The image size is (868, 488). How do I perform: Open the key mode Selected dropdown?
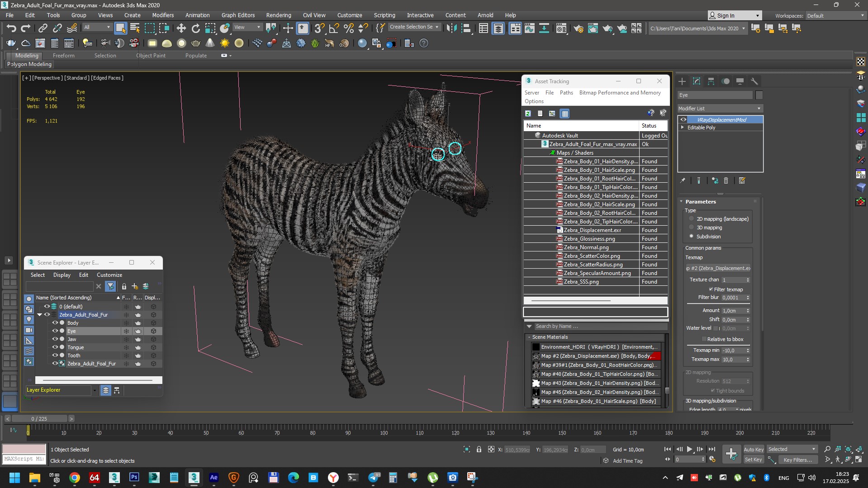coord(792,449)
